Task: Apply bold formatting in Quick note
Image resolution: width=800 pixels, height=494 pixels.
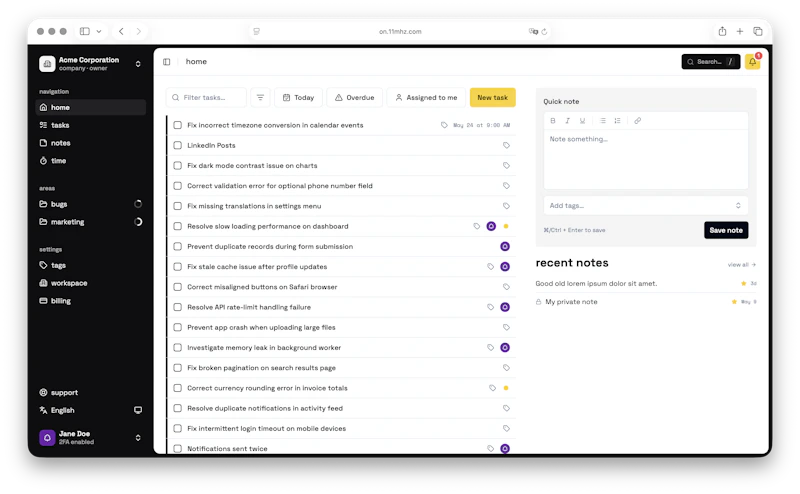Action: 553,121
